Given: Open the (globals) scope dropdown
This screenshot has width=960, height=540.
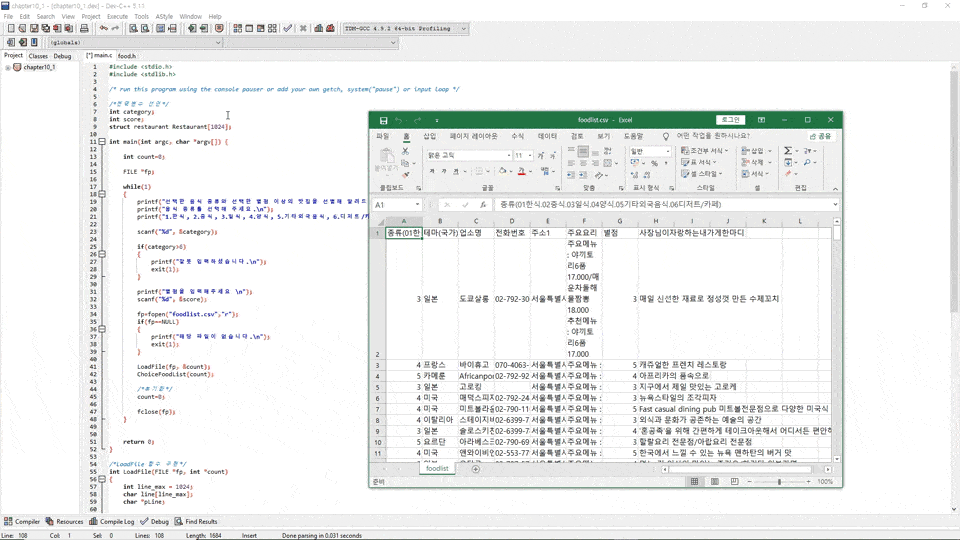Looking at the screenshot, I should coord(218,42).
